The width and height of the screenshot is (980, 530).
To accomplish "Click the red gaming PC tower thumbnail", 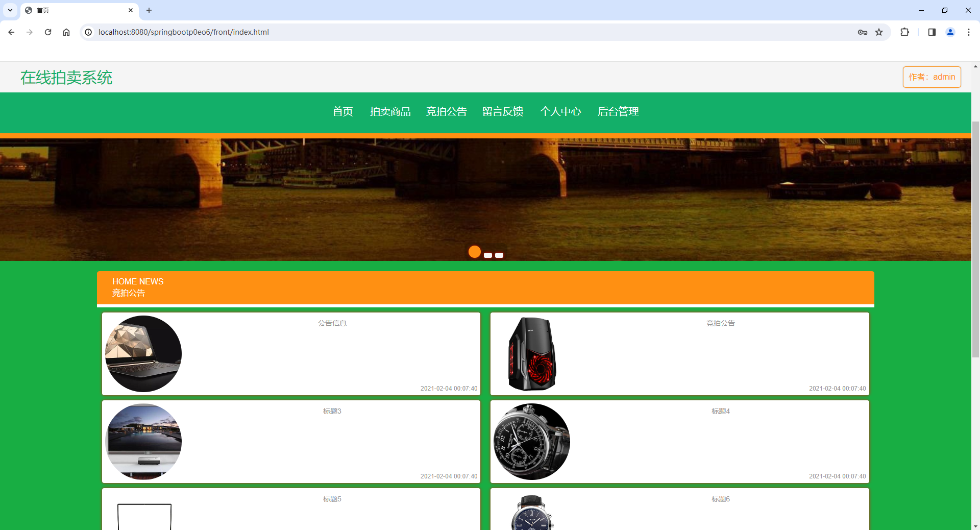I will (x=532, y=354).
